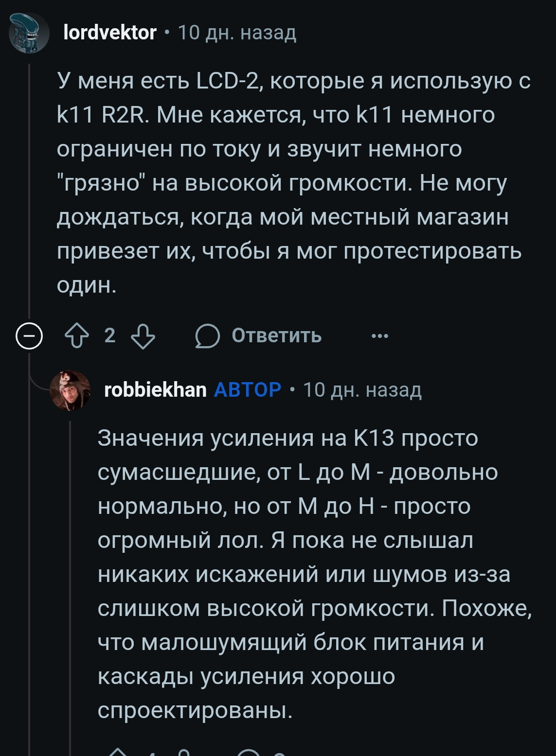
Task: Click the speech bubble reply icon
Action: click(208, 336)
